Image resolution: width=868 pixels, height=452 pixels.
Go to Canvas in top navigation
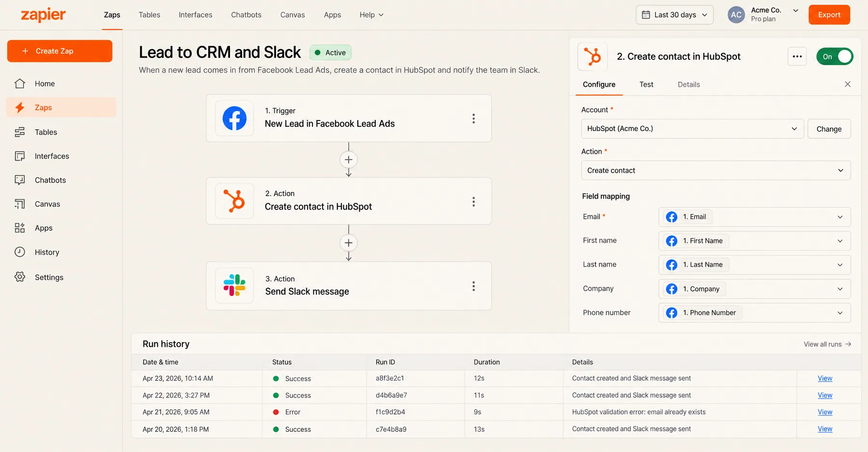(293, 15)
